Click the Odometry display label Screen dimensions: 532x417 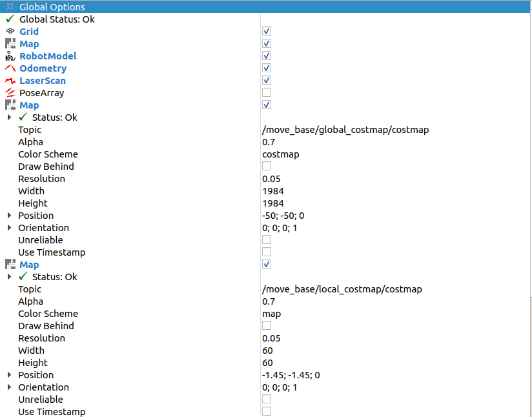43,68
